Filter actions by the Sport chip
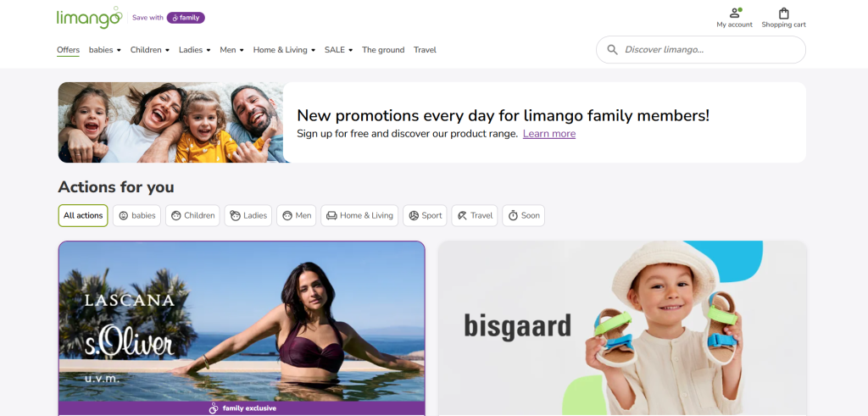Image resolution: width=868 pixels, height=416 pixels. [425, 216]
